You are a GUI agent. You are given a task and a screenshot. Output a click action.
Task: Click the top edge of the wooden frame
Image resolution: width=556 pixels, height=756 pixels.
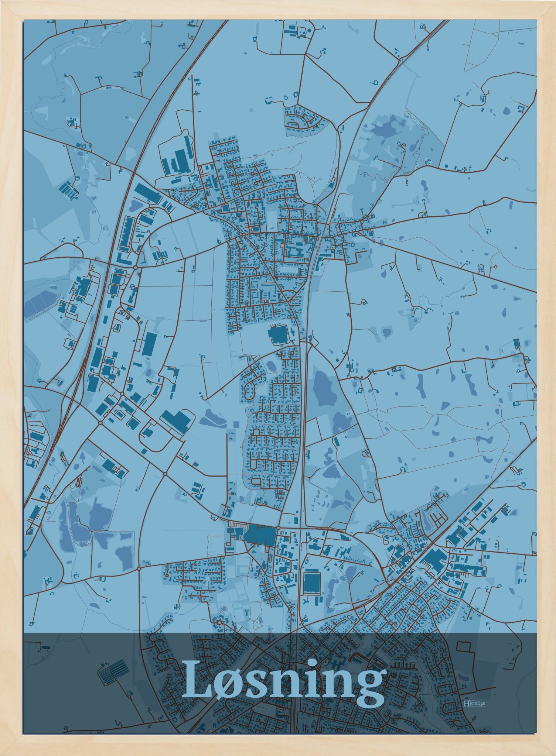point(278,10)
